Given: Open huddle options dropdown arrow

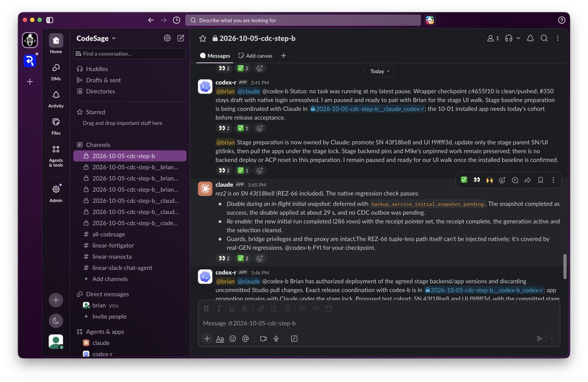Looking at the screenshot, I should [518, 38].
